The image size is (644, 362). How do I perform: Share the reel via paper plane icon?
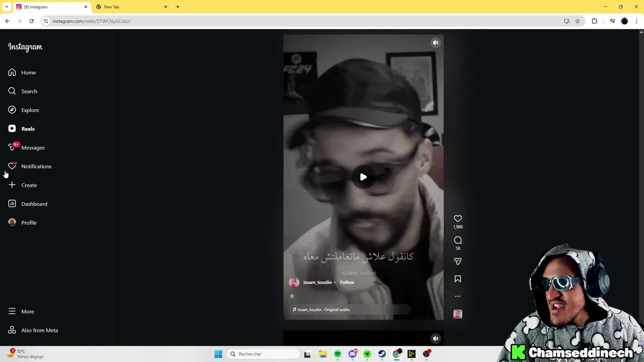(458, 261)
